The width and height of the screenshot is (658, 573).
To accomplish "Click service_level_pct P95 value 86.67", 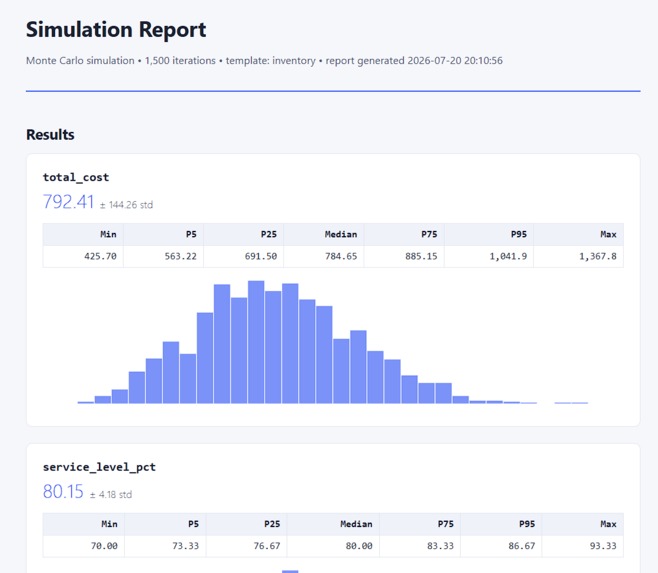I will coord(522,546).
